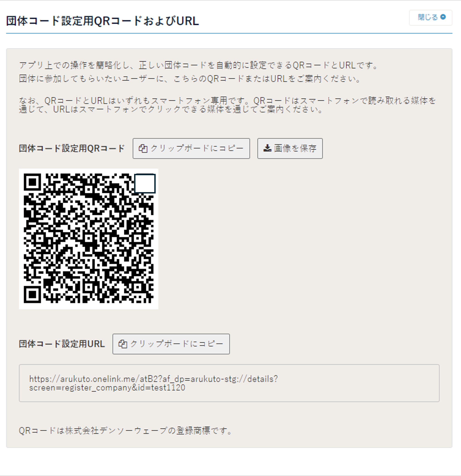Click the blue circle arrow icon beside 閉じる
Viewport: 461px width, 476px height.
(443, 17)
